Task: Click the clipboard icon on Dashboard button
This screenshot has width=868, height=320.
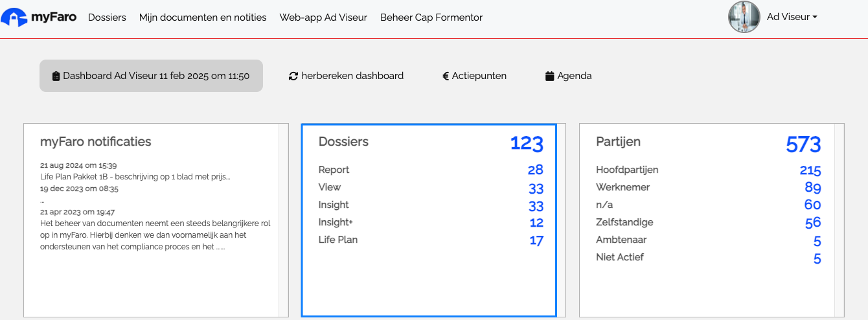Action: click(56, 76)
